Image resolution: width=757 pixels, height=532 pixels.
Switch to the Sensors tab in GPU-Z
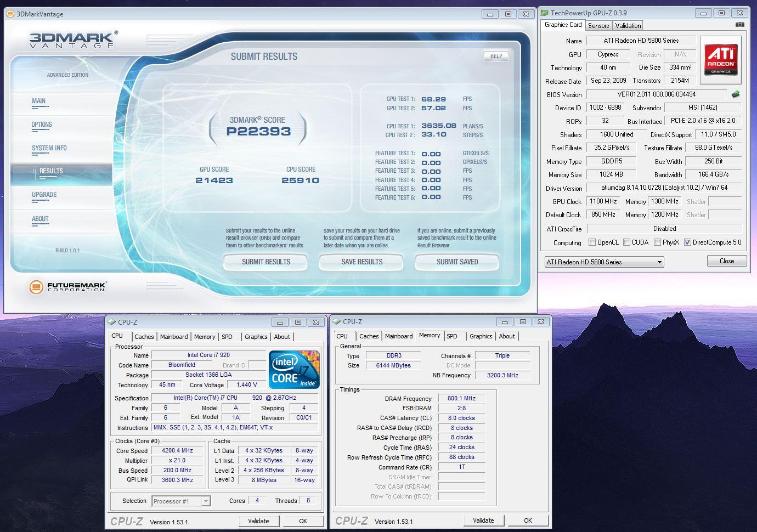point(598,26)
